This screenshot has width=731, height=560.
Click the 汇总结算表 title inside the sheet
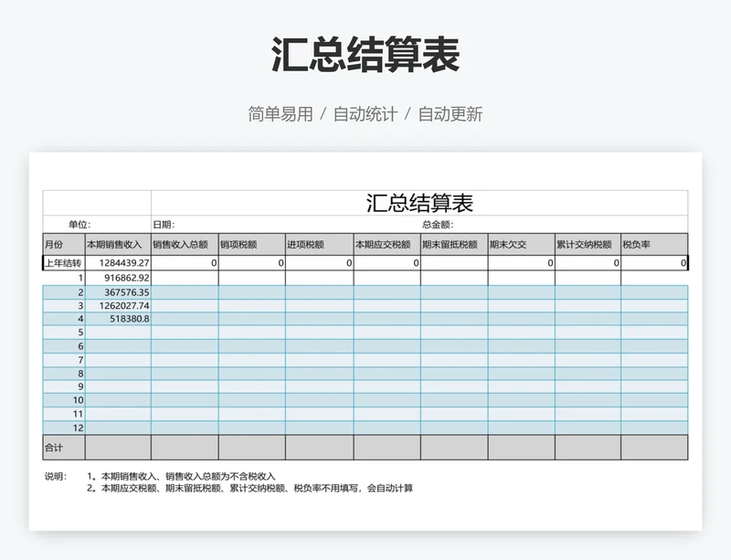(x=419, y=204)
